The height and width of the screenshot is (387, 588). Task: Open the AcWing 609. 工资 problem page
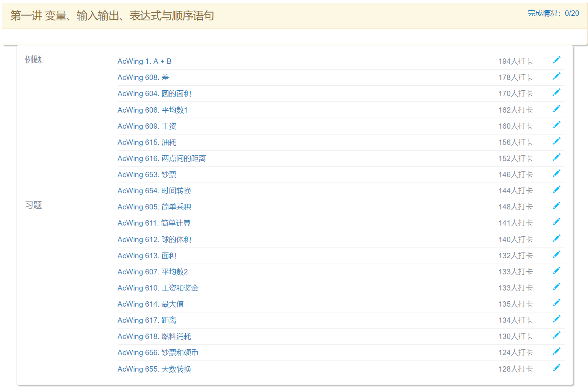point(147,126)
